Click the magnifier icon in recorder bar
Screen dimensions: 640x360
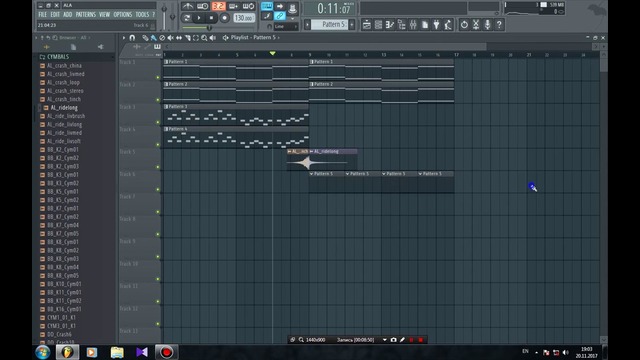(301, 340)
